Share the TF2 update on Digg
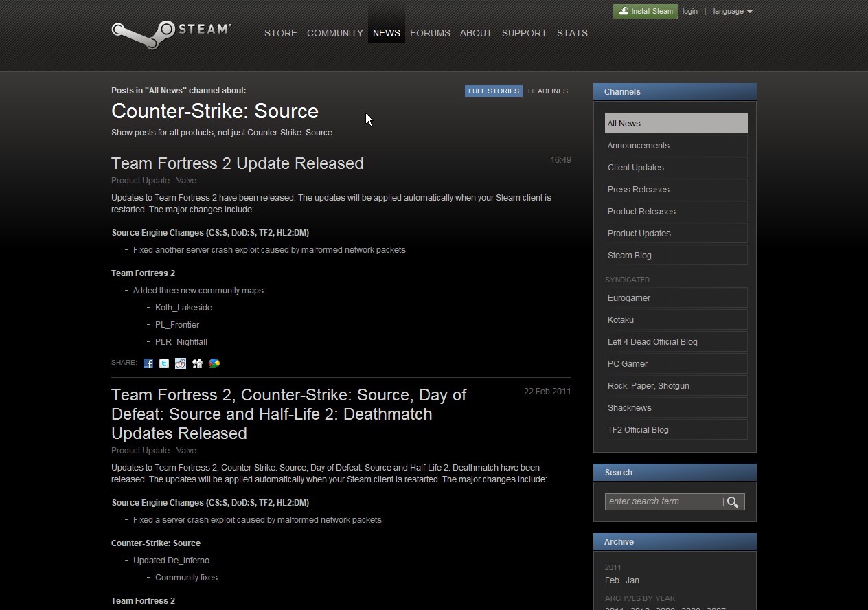868x610 pixels. click(x=197, y=363)
